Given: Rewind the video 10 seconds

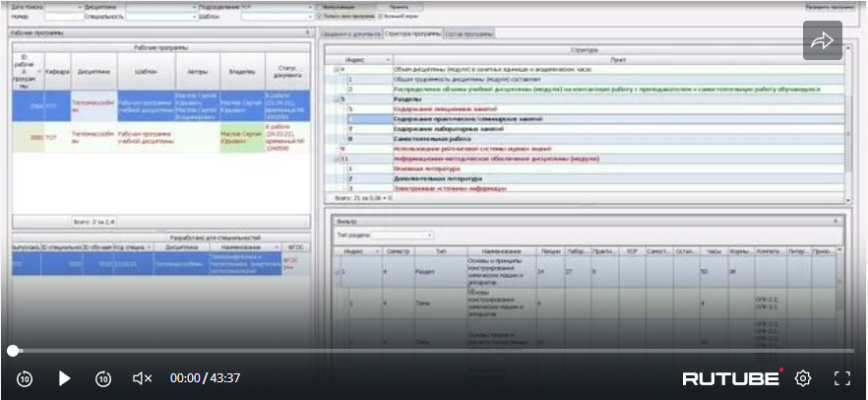Looking at the screenshot, I should pyautogui.click(x=25, y=378).
